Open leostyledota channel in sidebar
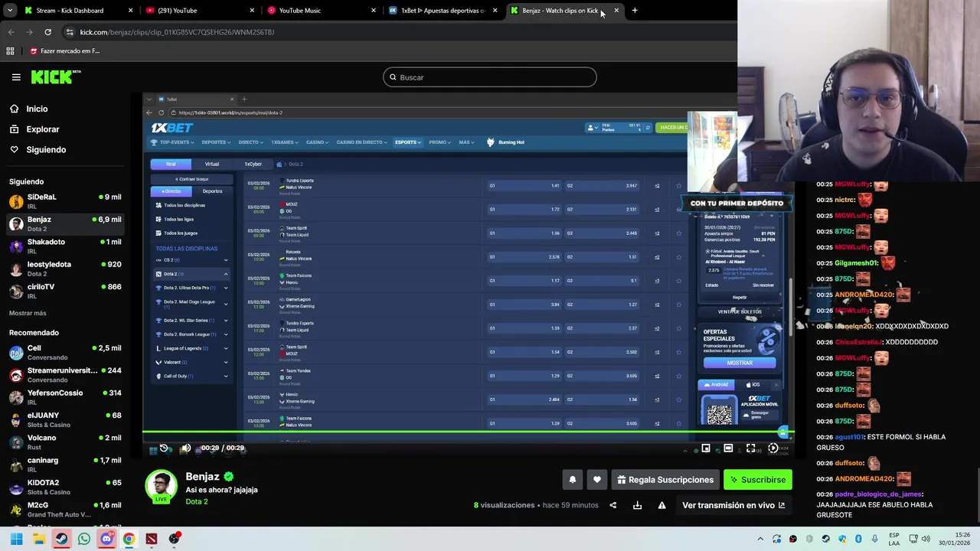Screen dimensions: 980x551 click(65, 269)
